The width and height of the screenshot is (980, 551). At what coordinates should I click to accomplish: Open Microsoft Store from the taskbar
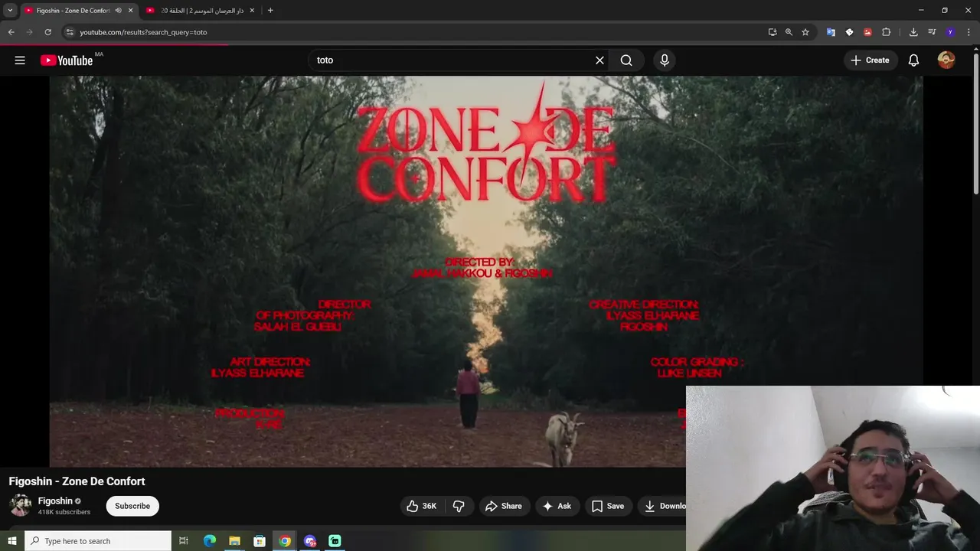point(260,541)
